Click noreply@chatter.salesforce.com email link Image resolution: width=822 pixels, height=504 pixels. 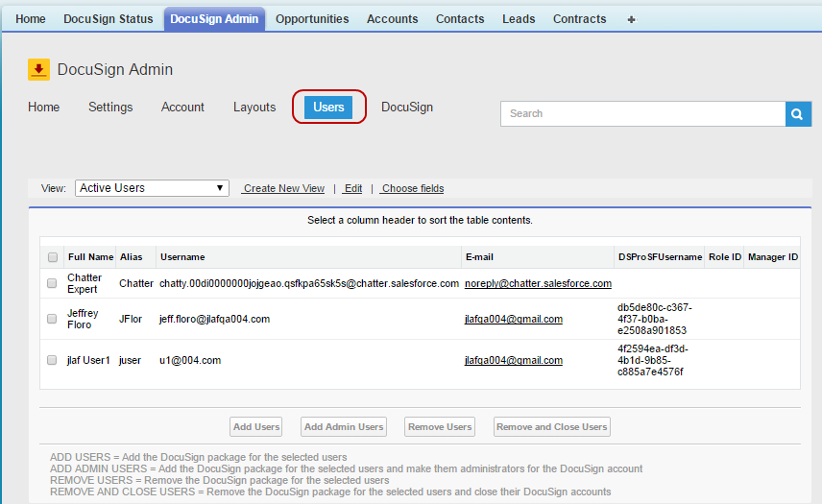[x=538, y=283]
